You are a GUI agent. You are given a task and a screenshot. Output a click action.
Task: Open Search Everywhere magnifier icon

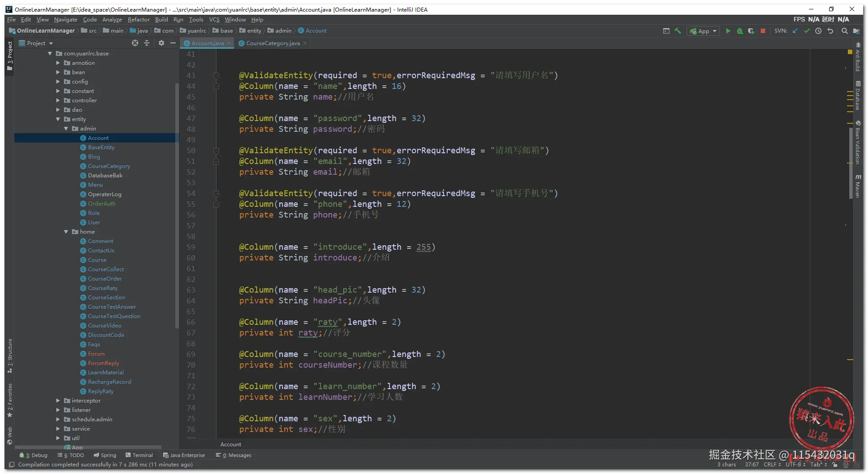[844, 31]
